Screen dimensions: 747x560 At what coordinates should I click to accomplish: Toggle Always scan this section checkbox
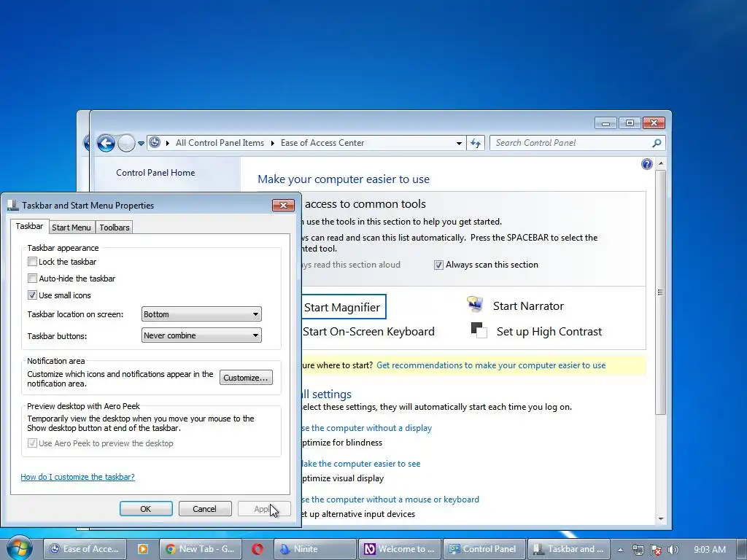pos(438,265)
